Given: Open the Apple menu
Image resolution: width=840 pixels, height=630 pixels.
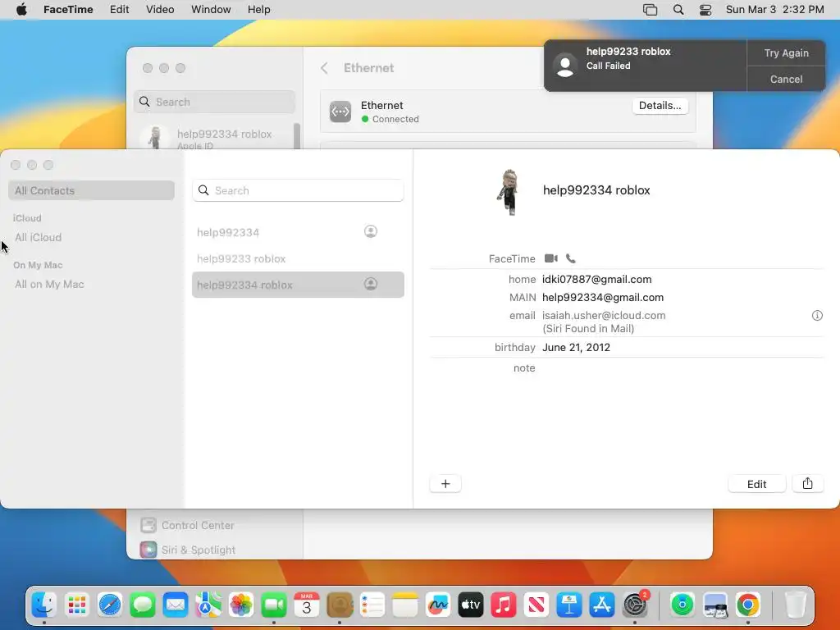Looking at the screenshot, I should pyautogui.click(x=21, y=10).
